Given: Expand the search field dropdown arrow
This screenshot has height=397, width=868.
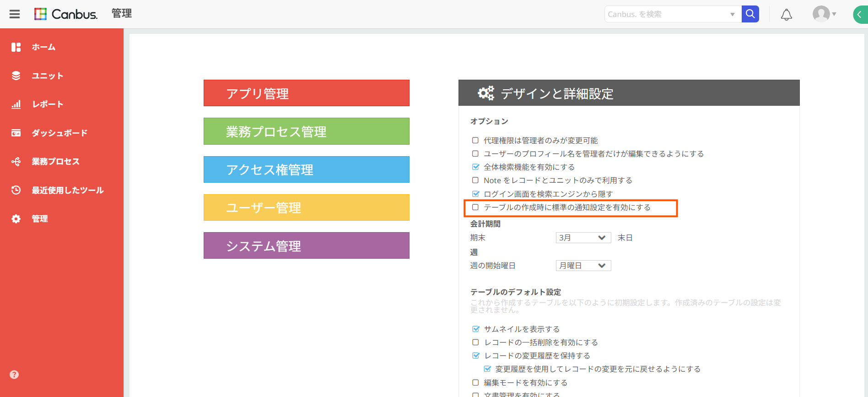Looking at the screenshot, I should (x=733, y=14).
